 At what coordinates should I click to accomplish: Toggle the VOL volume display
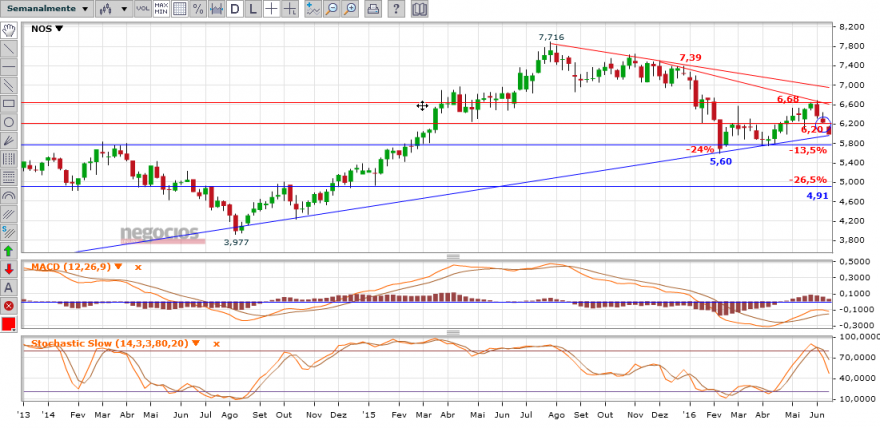(143, 8)
